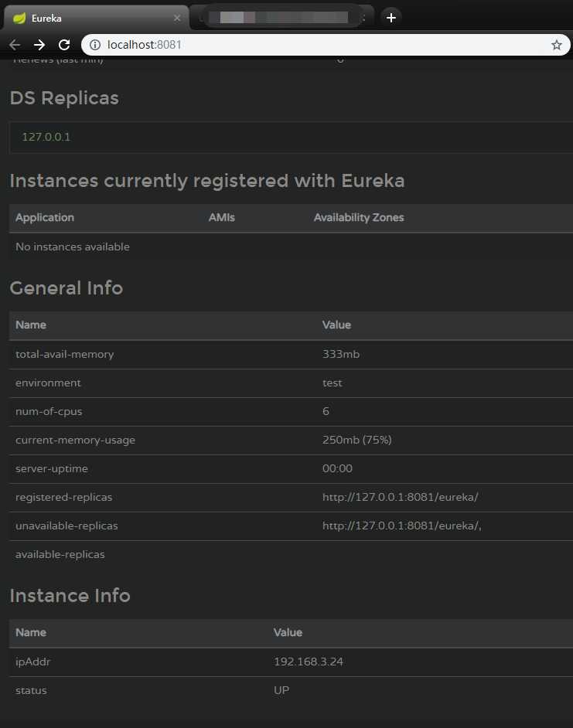Click the AMIs column header
Image resolution: width=573 pixels, height=728 pixels.
(222, 217)
